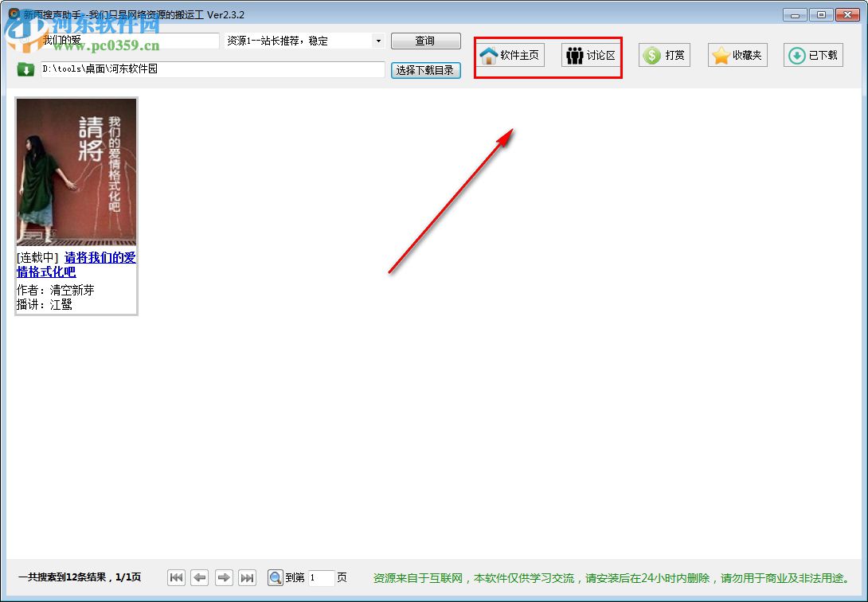The image size is (868, 602).
Task: Click the magnifier go-to-page icon
Action: [x=276, y=577]
